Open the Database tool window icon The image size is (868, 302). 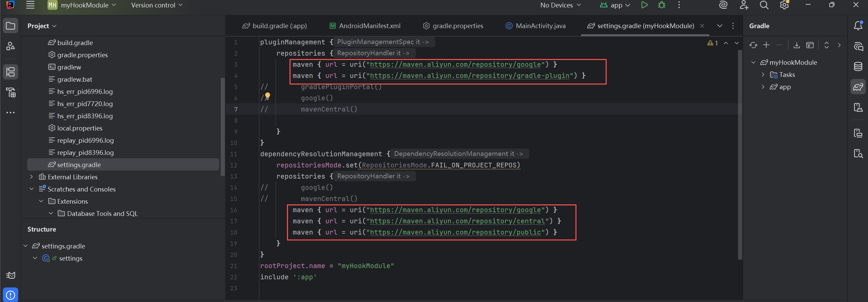[x=858, y=66]
